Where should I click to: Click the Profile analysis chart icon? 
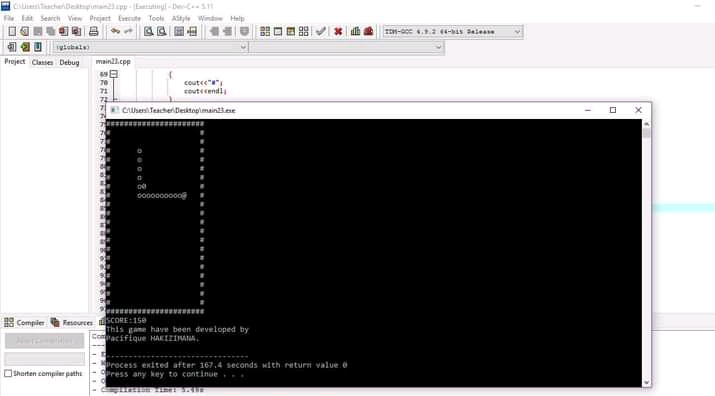point(355,31)
